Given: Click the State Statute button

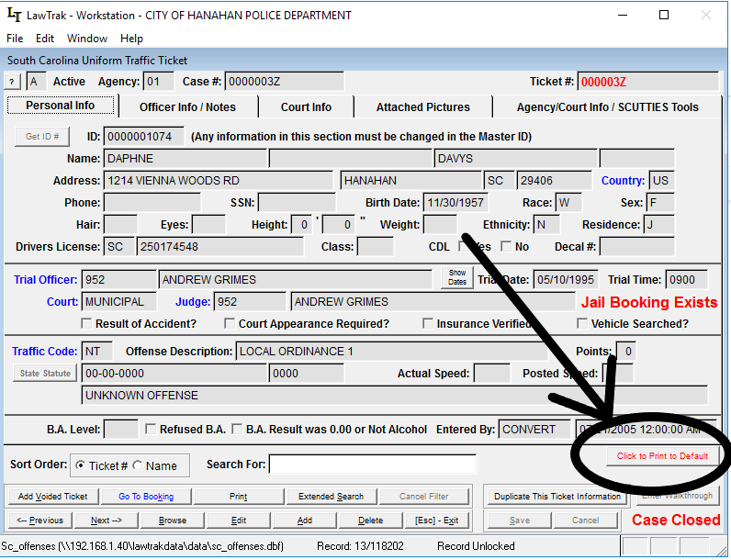Looking at the screenshot, I should [x=45, y=373].
